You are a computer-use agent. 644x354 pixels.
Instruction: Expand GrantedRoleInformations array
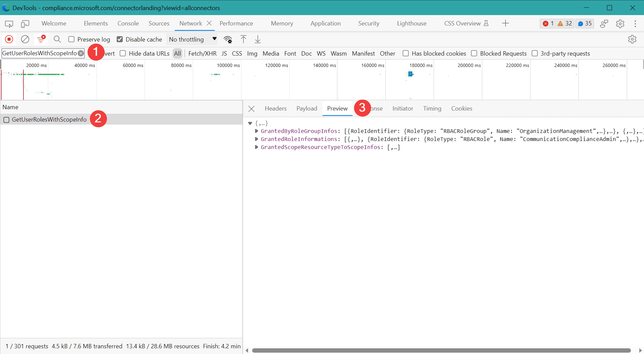click(256, 139)
